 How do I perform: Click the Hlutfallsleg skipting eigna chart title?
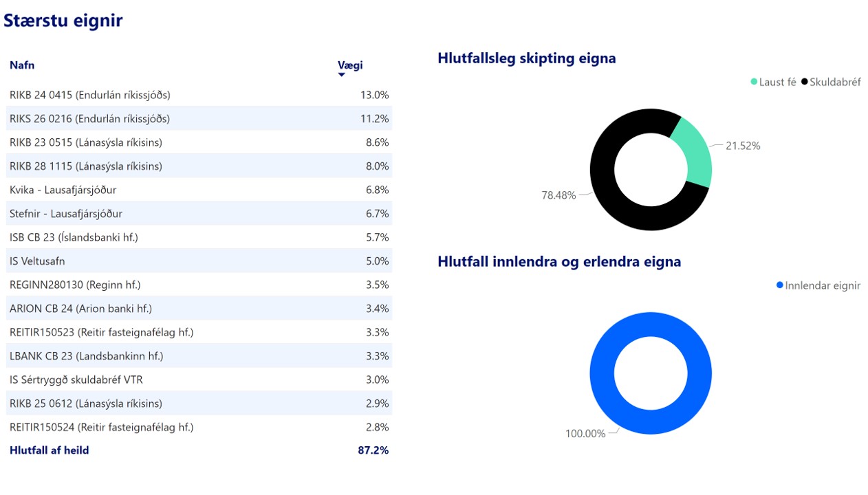pos(527,58)
